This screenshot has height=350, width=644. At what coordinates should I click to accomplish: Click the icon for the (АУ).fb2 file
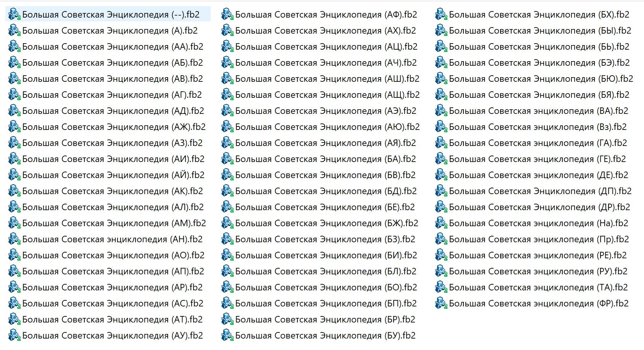[14, 335]
